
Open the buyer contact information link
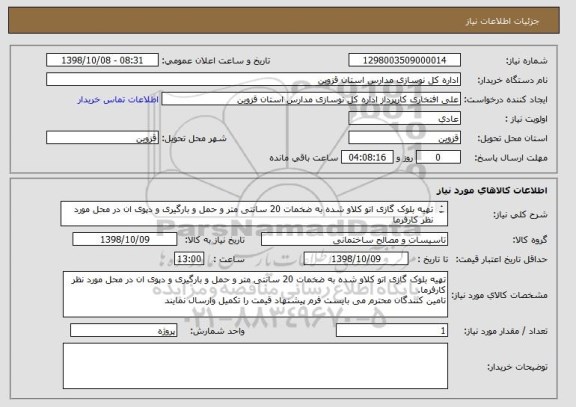tap(118, 100)
